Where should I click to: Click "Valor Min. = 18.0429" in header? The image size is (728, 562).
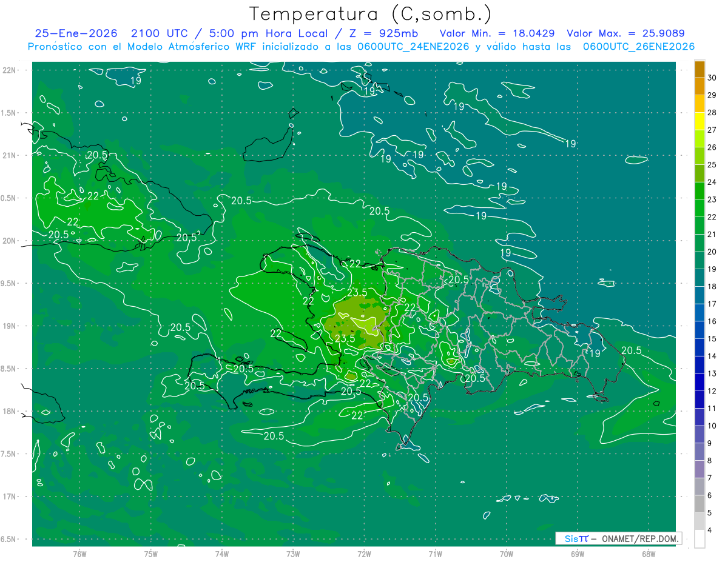tap(497, 33)
